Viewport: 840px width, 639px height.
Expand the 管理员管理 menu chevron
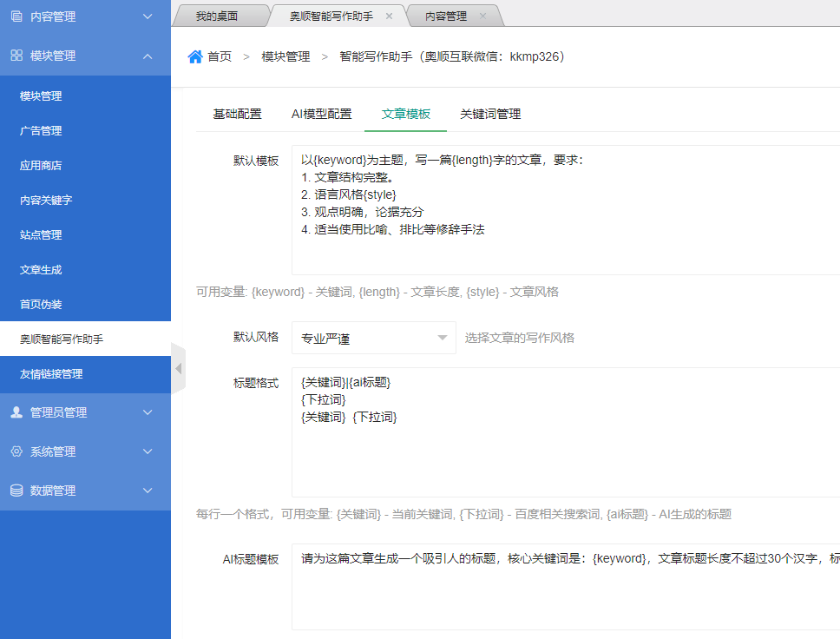pyautogui.click(x=148, y=412)
